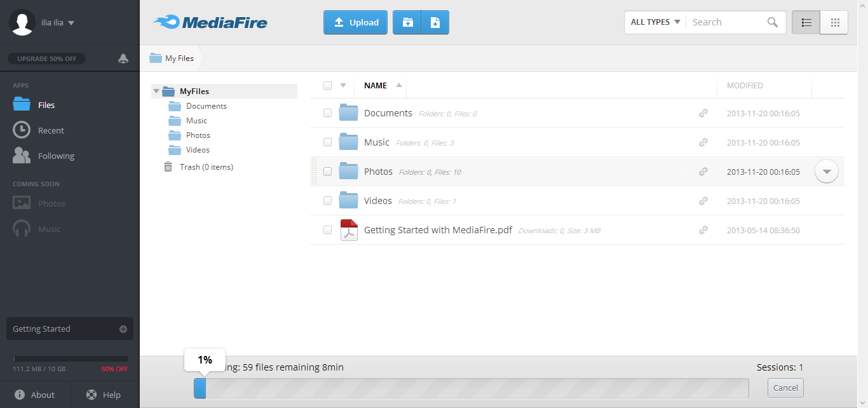Click the 1% upload progress tooltip
Viewport: 868px width, 408px height.
click(x=205, y=360)
